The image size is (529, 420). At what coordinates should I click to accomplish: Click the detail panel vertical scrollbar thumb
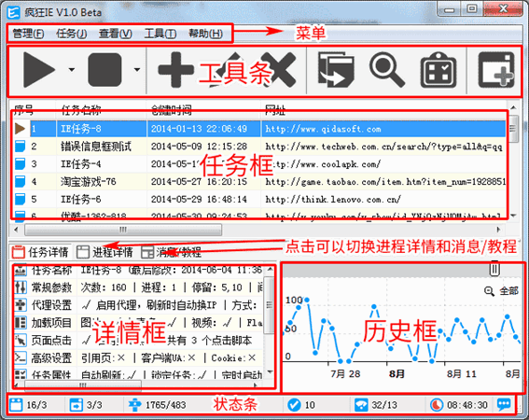pos(269,305)
